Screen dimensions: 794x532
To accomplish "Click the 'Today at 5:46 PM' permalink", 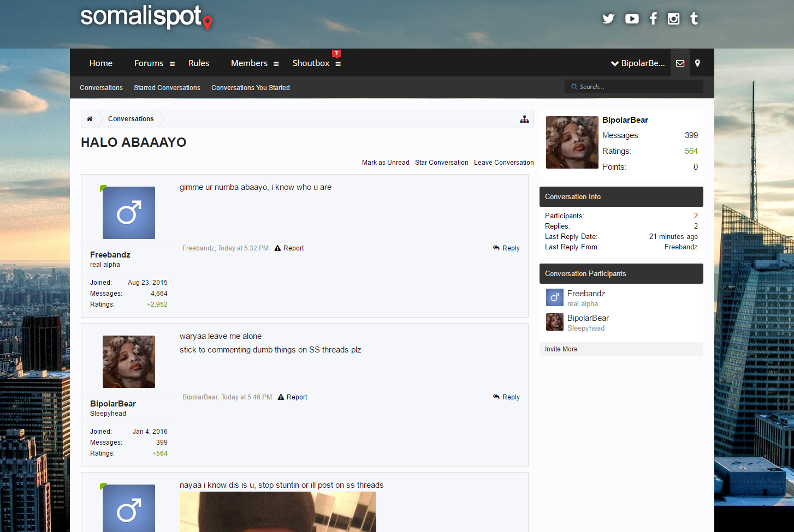I will coord(246,397).
